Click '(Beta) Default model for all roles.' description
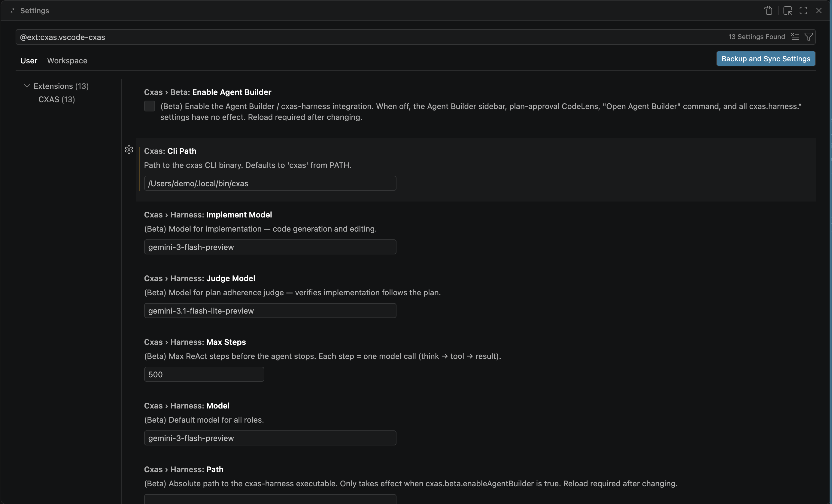 [204, 420]
